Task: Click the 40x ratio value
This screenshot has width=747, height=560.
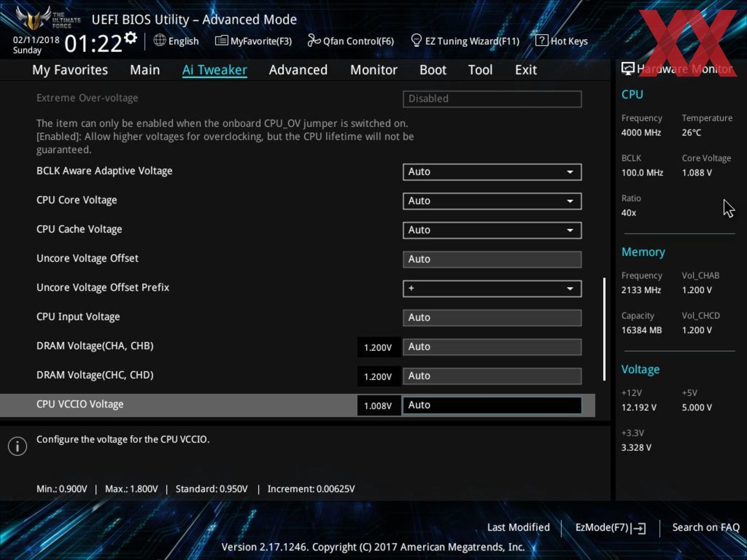Action: pos(629,212)
